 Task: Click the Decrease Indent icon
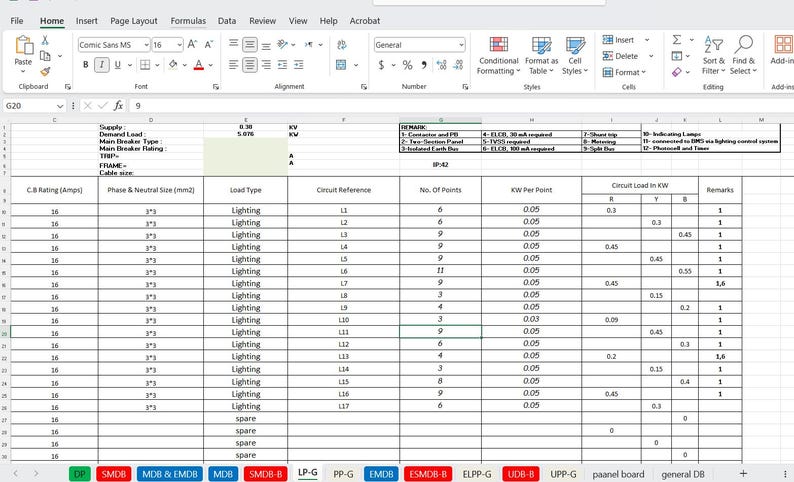(x=283, y=65)
